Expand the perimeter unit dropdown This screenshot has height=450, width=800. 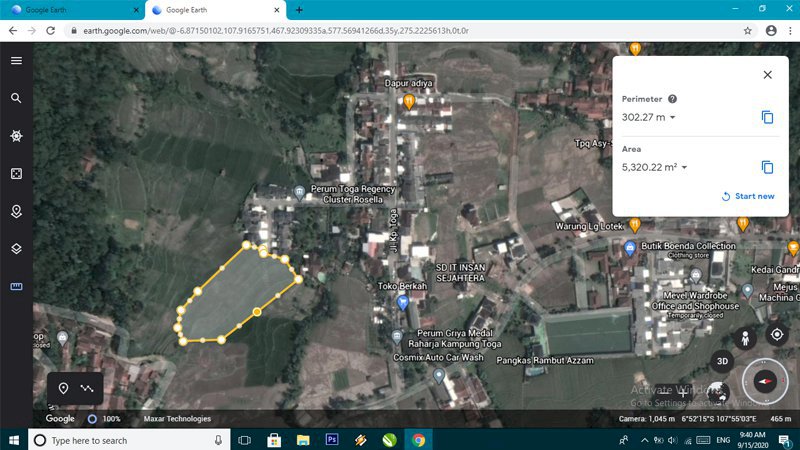[672, 118]
